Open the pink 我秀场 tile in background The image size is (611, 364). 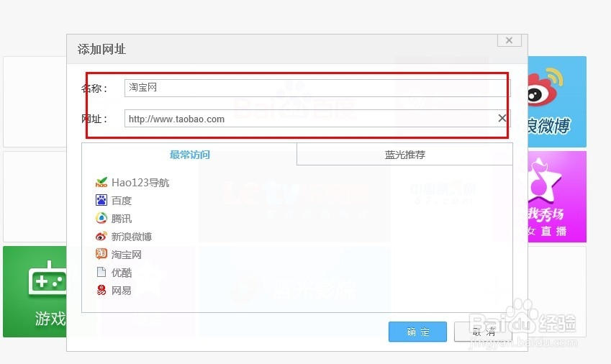click(557, 196)
